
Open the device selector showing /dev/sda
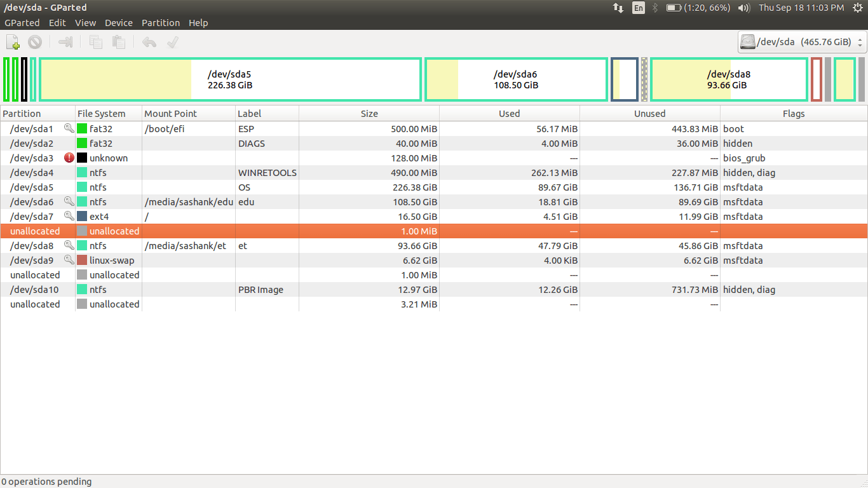pyautogui.click(x=796, y=42)
